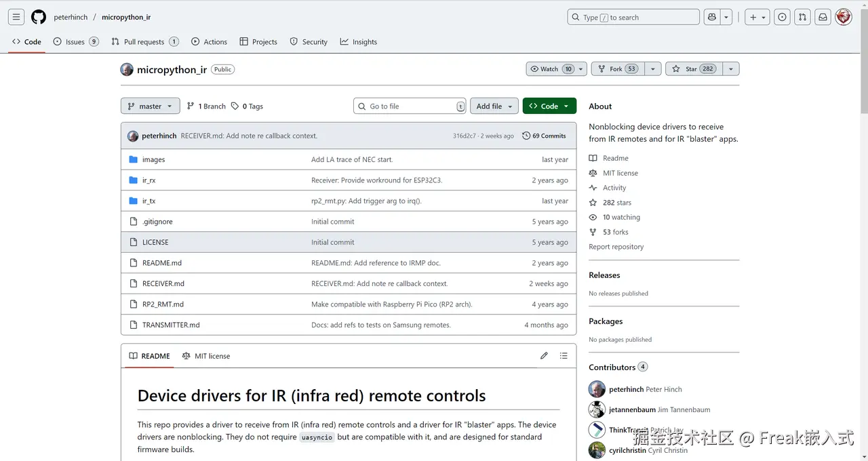The image size is (868, 461).
Task: Open the green Code dropdown button
Action: coord(549,106)
